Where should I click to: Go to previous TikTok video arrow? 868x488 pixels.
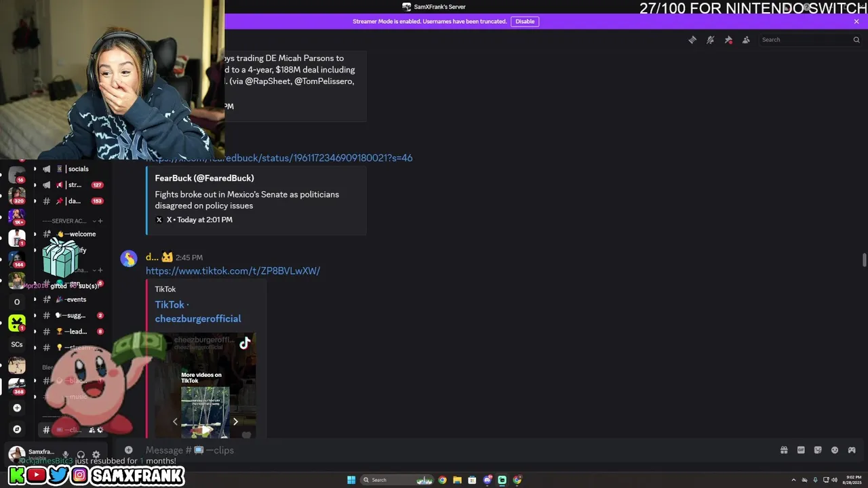tap(175, 422)
